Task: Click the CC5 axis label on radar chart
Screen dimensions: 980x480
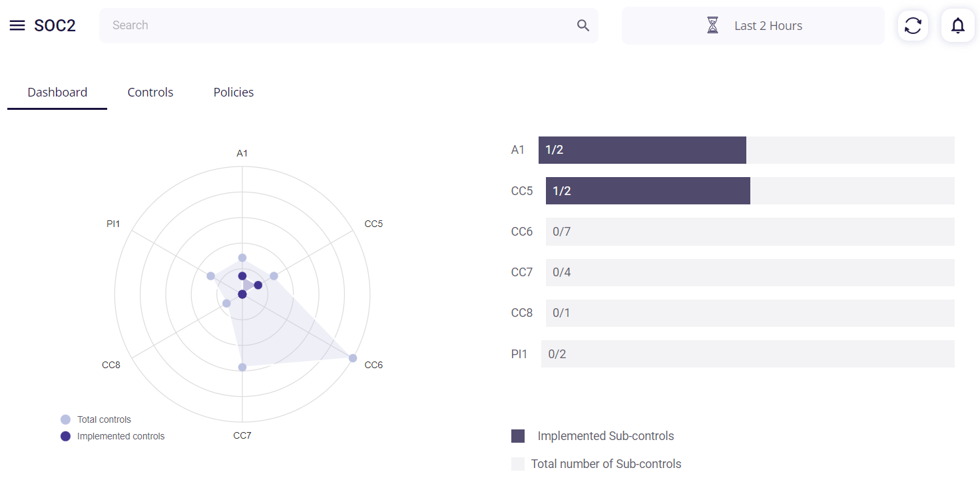Action: click(x=373, y=224)
